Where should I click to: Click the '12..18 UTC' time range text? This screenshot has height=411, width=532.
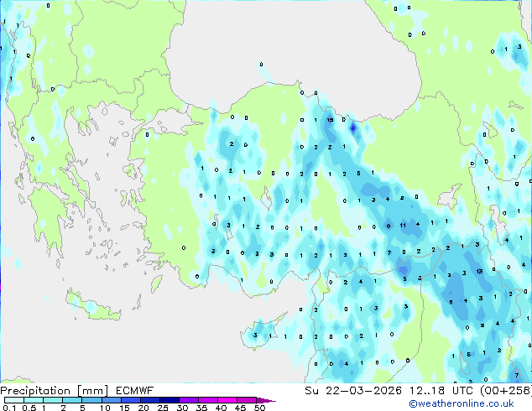[x=441, y=391]
